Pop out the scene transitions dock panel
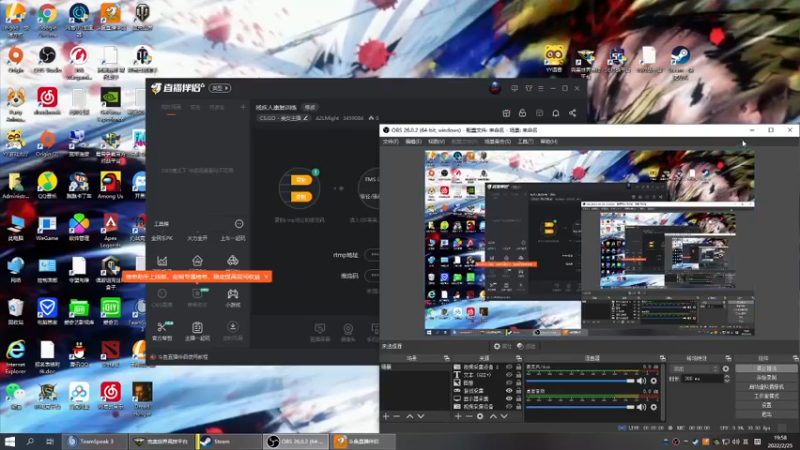Image resolution: width=800 pixels, height=450 pixels. click(x=728, y=358)
